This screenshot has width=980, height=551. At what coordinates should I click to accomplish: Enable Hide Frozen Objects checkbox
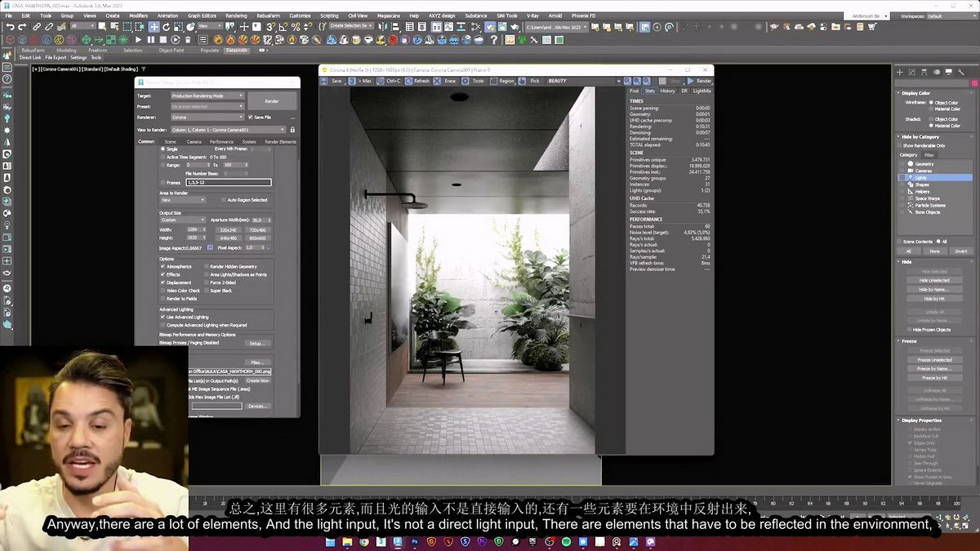(909, 330)
